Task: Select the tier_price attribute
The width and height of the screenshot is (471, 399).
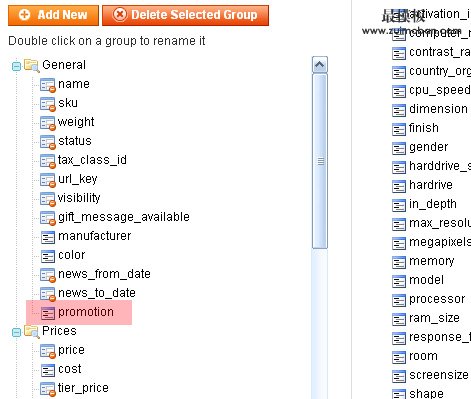Action: (83, 388)
